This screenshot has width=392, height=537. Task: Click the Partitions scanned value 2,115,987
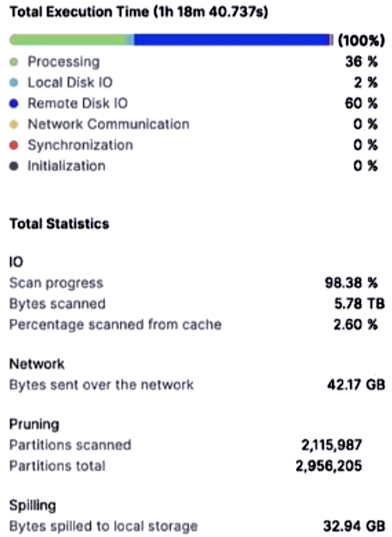pyautogui.click(x=331, y=445)
